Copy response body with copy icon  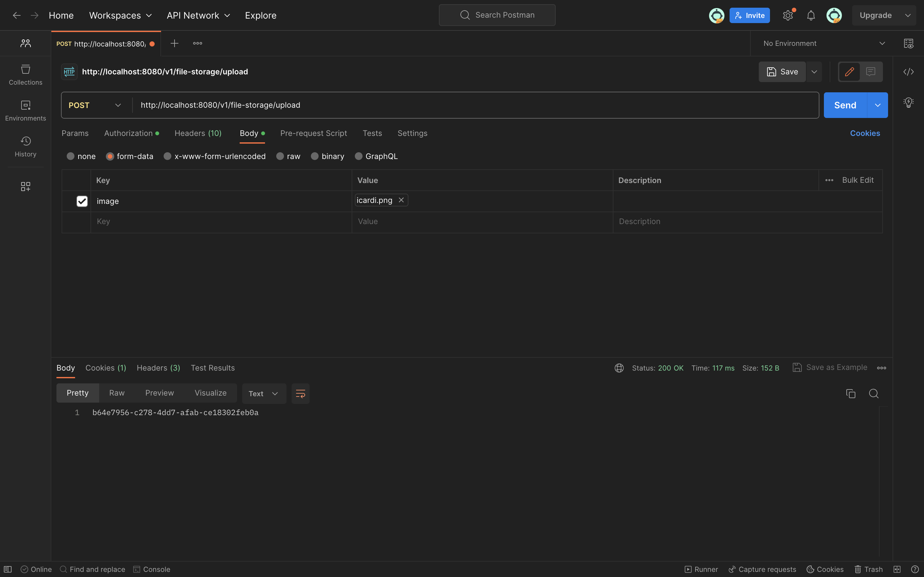tap(850, 393)
